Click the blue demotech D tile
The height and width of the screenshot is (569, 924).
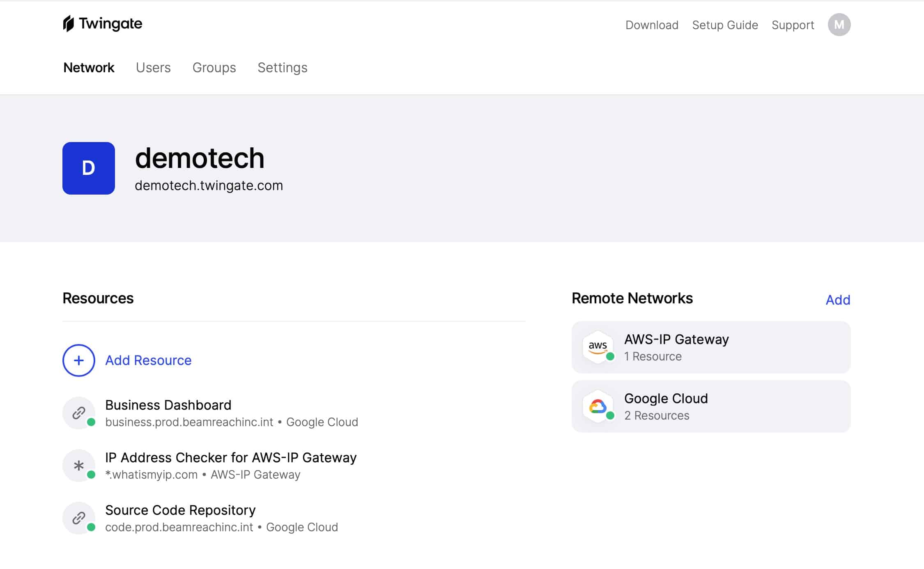click(x=89, y=168)
